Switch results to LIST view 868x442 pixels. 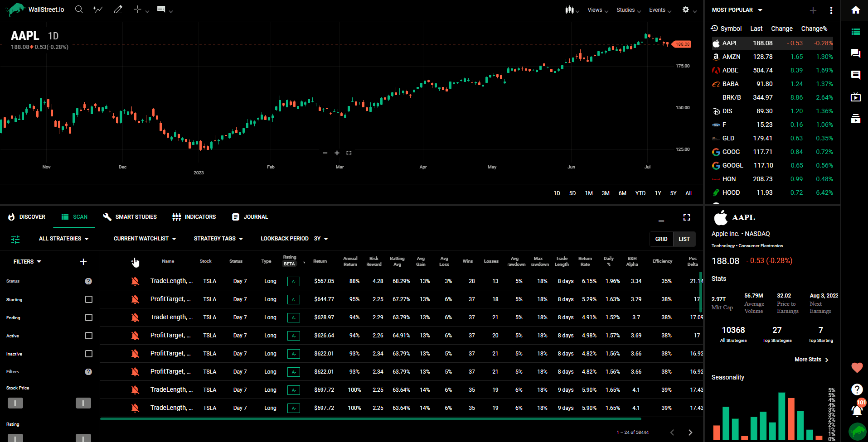coord(684,239)
